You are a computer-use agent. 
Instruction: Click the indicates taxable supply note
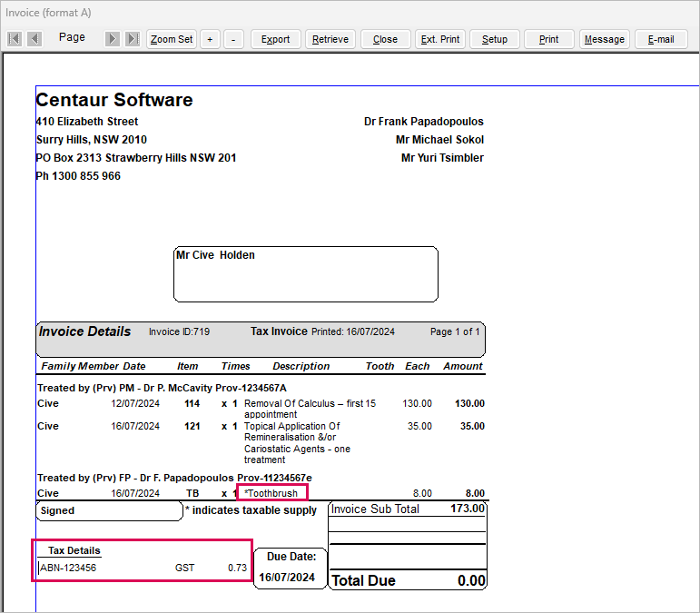251,510
